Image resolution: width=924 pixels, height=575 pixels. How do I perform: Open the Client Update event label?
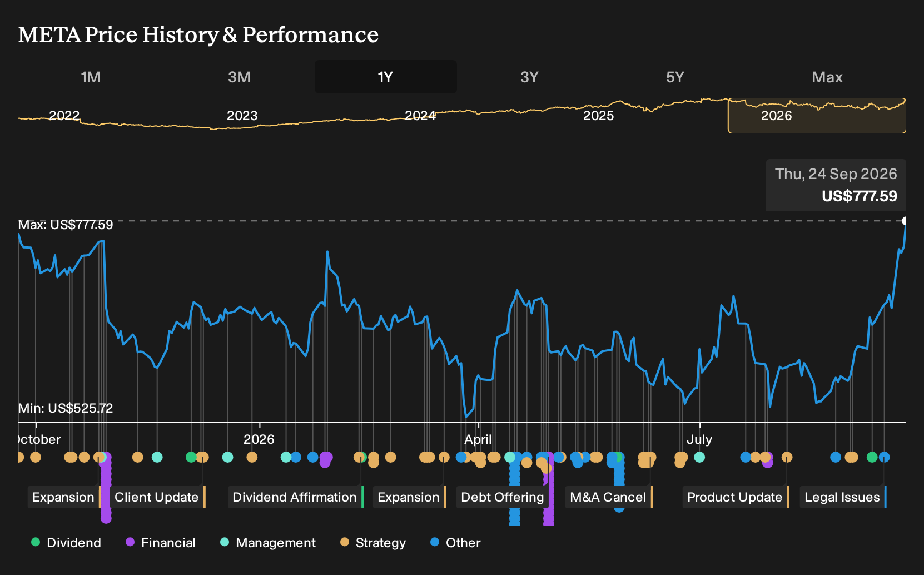click(158, 497)
